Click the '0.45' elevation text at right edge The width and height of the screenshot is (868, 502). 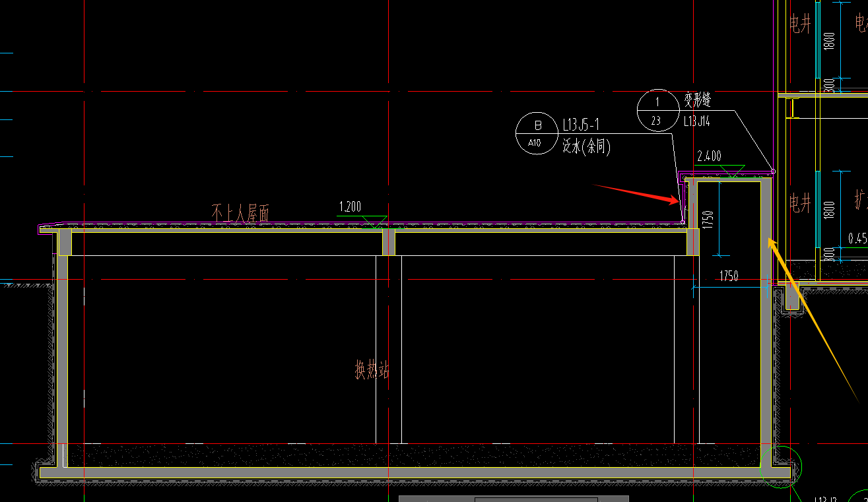coord(858,238)
